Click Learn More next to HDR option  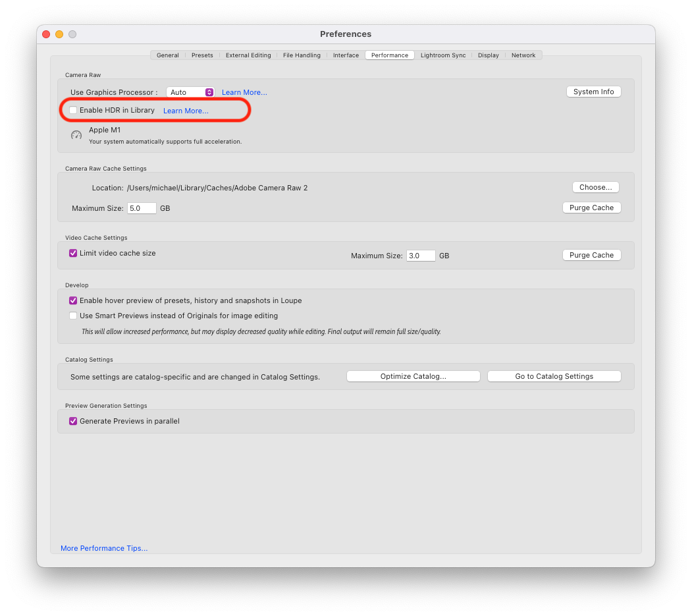(x=185, y=110)
